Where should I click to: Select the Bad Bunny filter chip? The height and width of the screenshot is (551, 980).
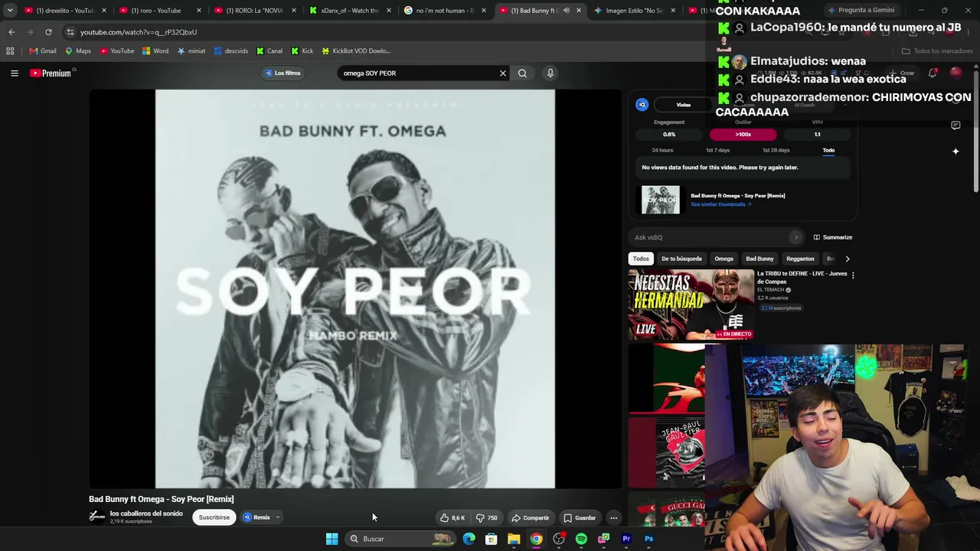tap(759, 259)
